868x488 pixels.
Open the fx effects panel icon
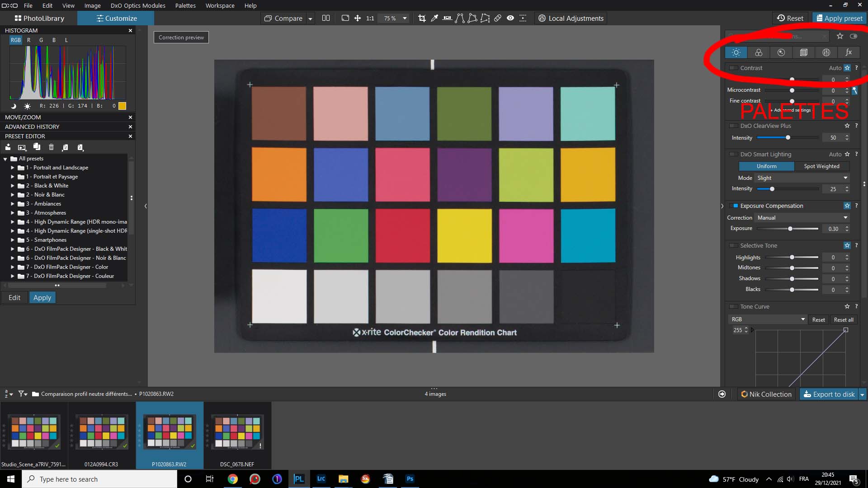click(x=849, y=52)
